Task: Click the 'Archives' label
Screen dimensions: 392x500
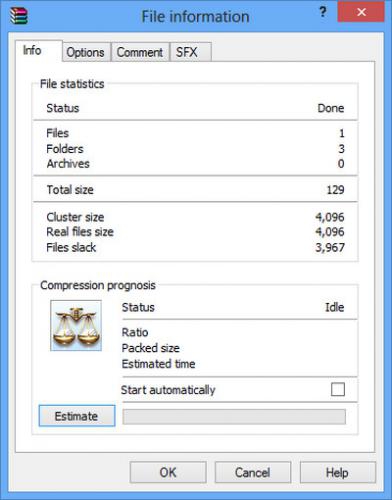Action: tap(68, 164)
